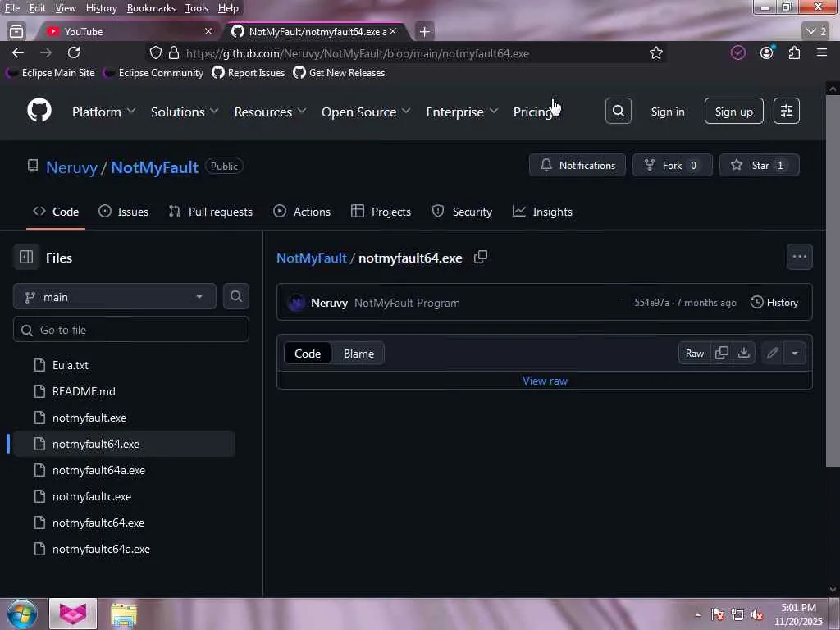This screenshot has height=630, width=840.
Task: Star the NotMyFault repository
Action: (759, 165)
